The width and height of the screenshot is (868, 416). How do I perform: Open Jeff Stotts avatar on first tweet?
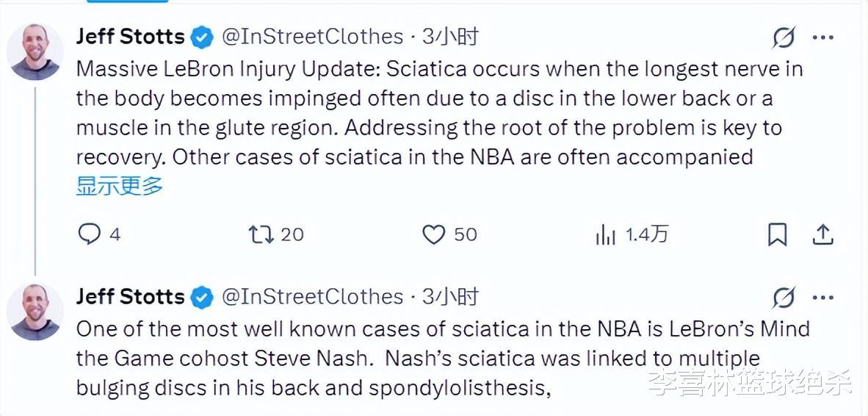point(35,52)
